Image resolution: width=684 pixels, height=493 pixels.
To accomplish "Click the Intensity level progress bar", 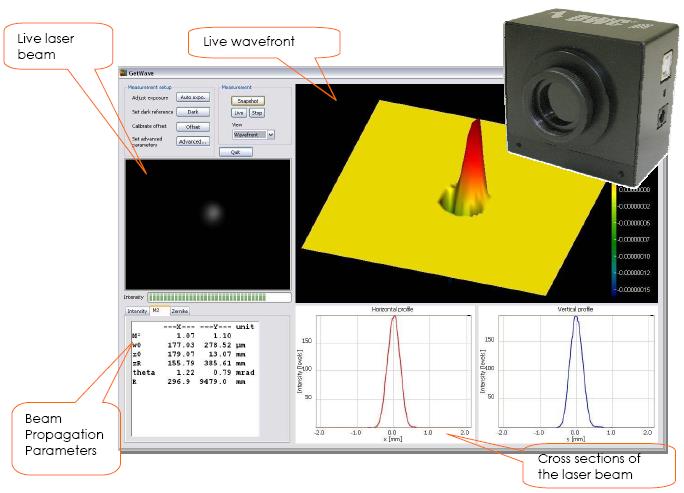I will pos(219,298).
